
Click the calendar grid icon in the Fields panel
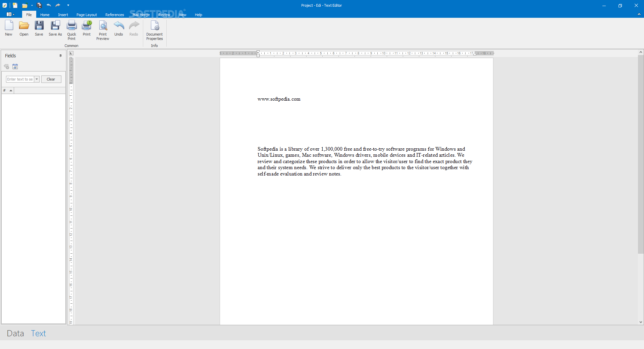click(15, 66)
